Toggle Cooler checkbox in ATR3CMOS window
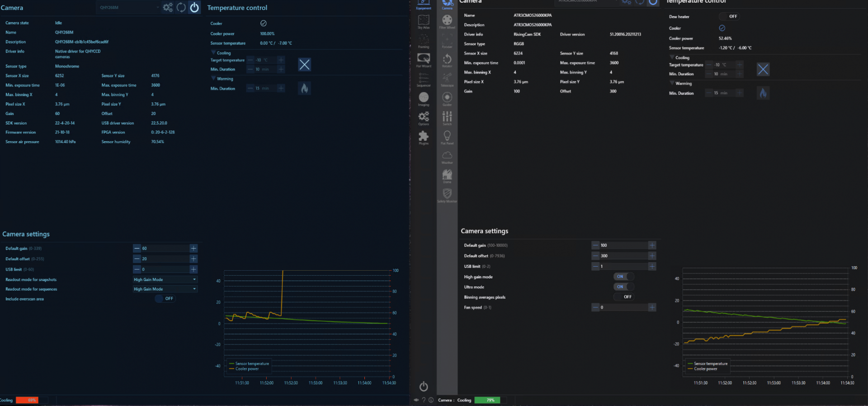Viewport: 868px width, 406px height. point(722,28)
